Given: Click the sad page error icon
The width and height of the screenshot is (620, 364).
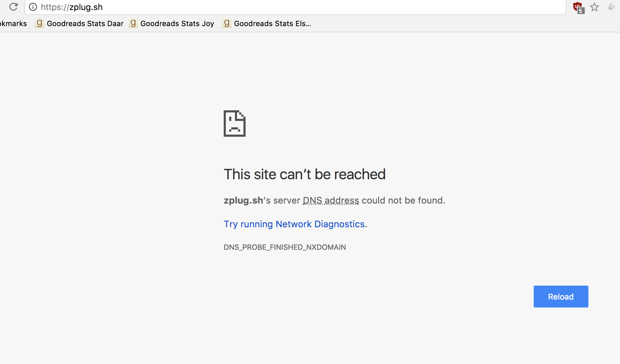Looking at the screenshot, I should [x=235, y=123].
